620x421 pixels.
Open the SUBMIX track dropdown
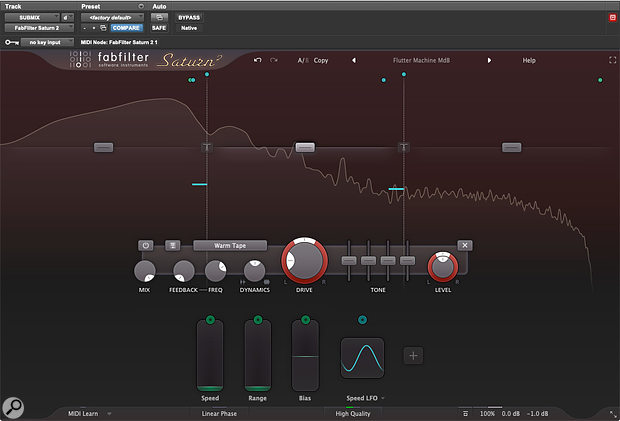tap(32, 17)
